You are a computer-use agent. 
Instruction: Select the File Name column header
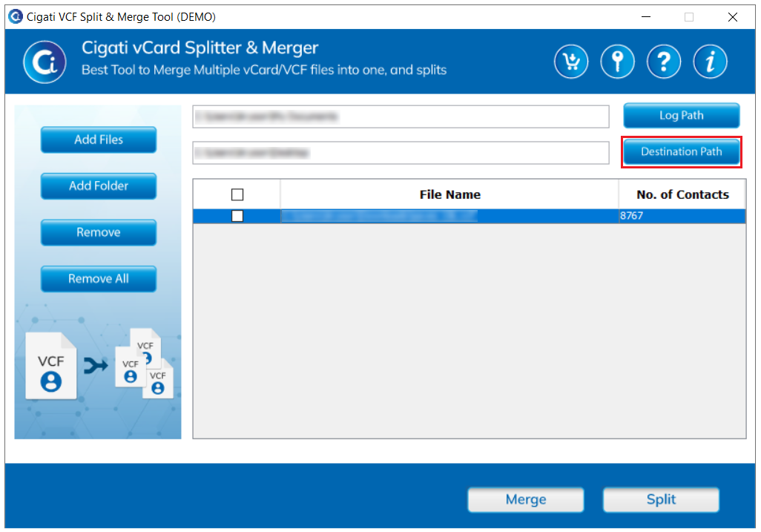tap(449, 194)
